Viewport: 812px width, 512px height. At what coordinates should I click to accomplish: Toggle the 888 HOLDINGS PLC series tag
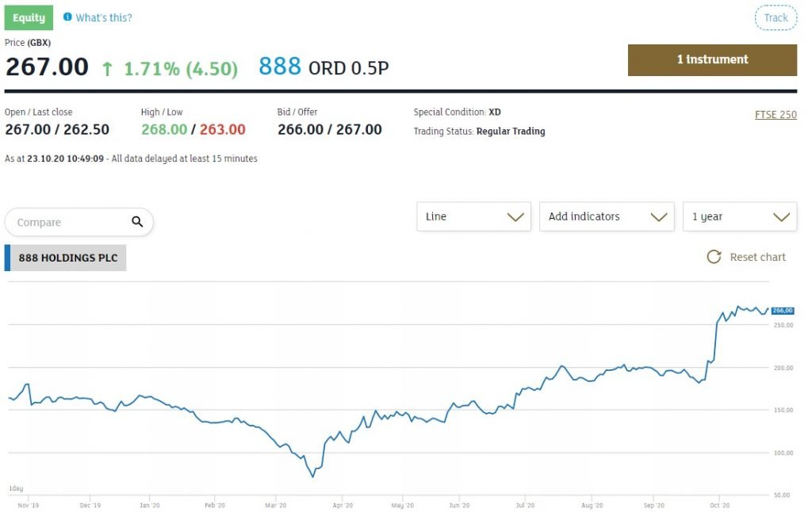(x=68, y=258)
